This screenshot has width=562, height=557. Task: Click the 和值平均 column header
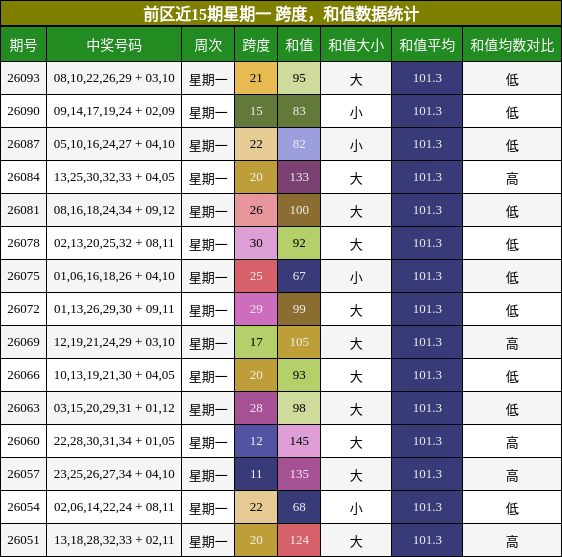(427, 45)
